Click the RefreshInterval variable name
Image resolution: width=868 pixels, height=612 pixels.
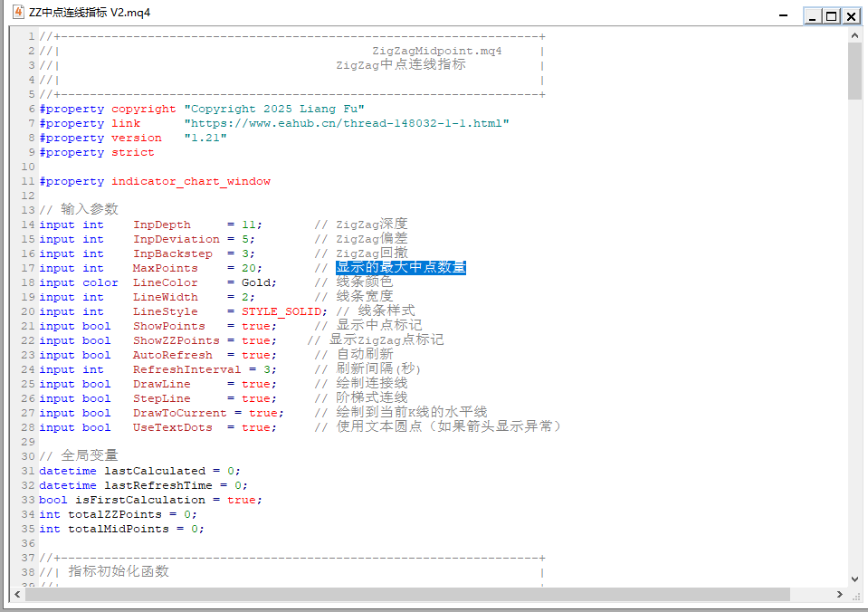pos(187,369)
